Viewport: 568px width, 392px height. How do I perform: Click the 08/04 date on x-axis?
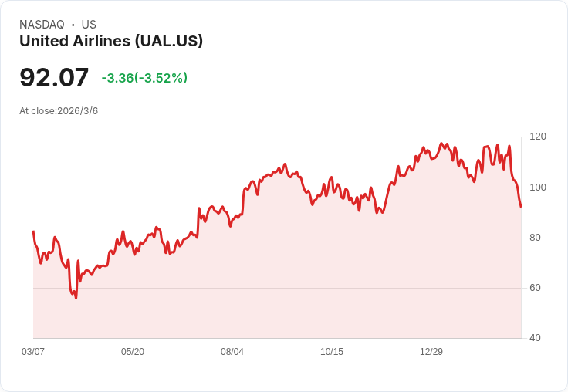[x=232, y=351]
